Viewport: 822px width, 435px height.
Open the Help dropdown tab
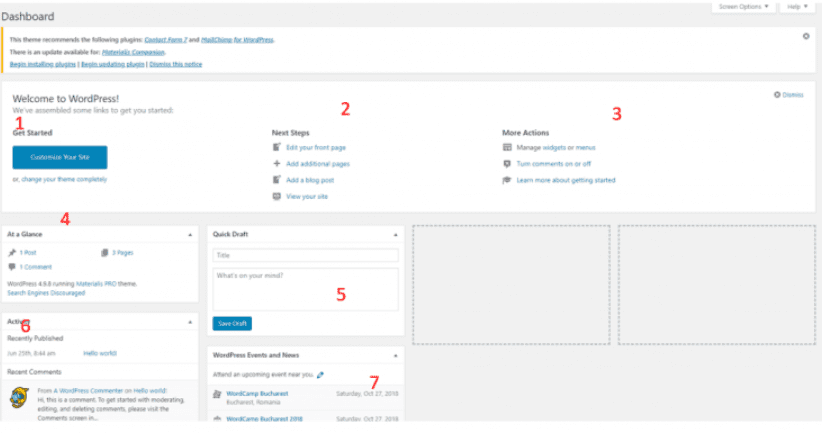tap(797, 6)
